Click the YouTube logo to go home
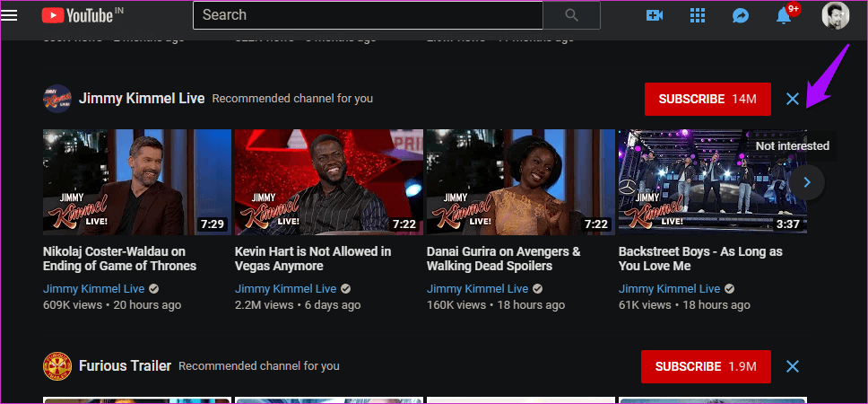This screenshot has width=868, height=404. tap(75, 15)
